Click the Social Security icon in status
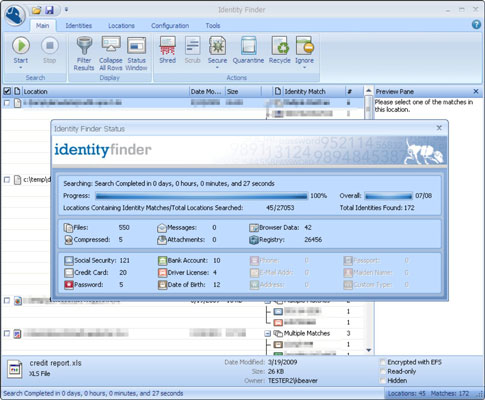The height and width of the screenshot is (400, 485). coord(69,261)
